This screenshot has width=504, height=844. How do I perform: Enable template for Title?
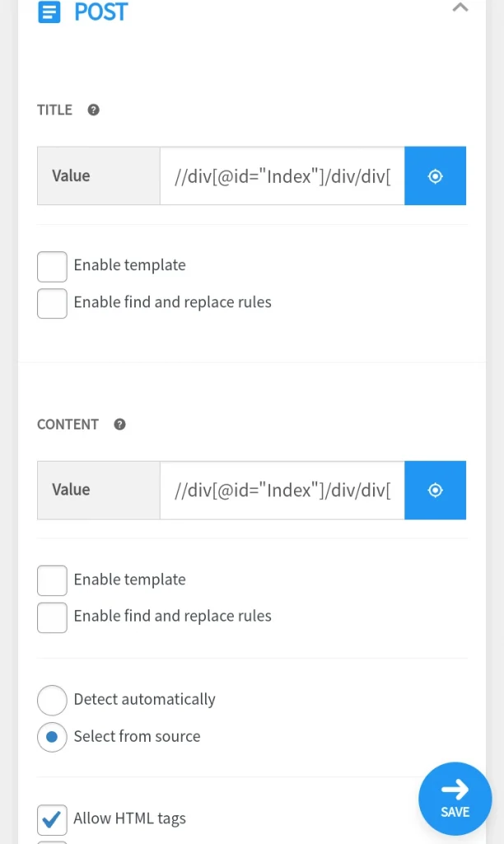52,266
